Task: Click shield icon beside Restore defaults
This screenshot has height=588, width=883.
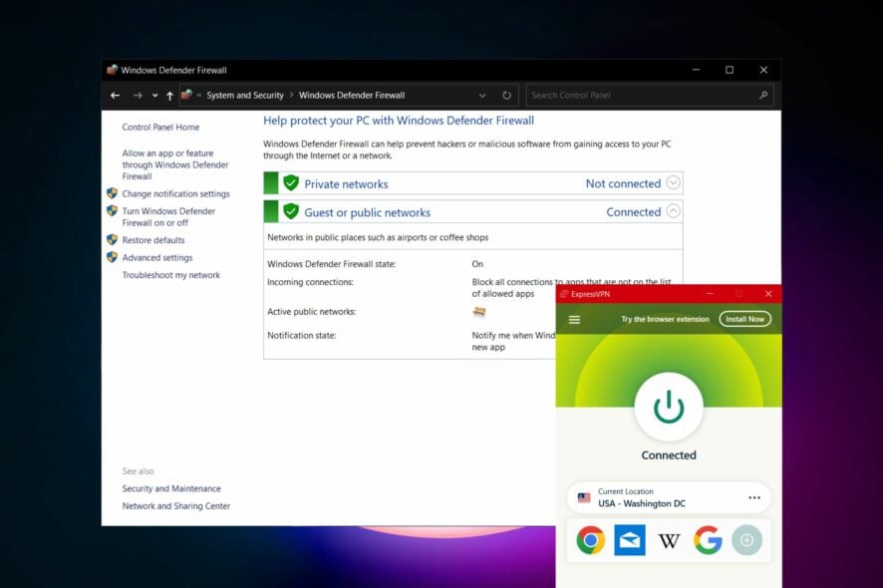Action: 112,239
